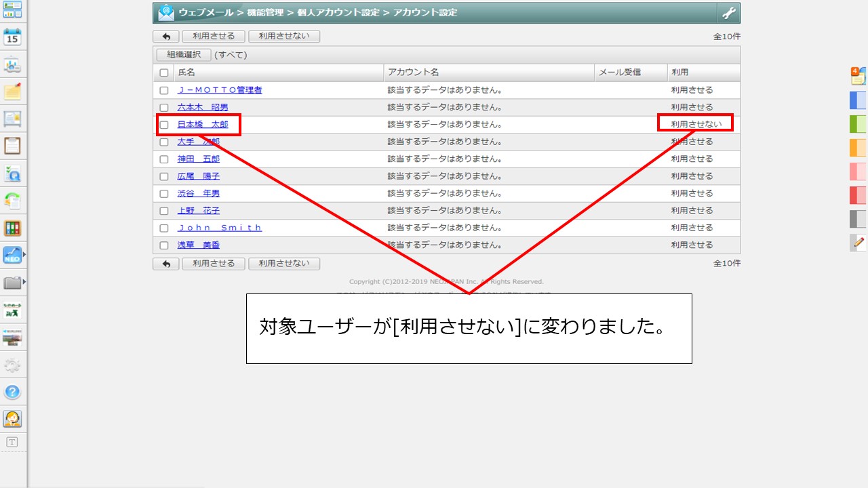Click the gray gear icon in sidebar
The height and width of the screenshot is (488, 868).
point(12,366)
